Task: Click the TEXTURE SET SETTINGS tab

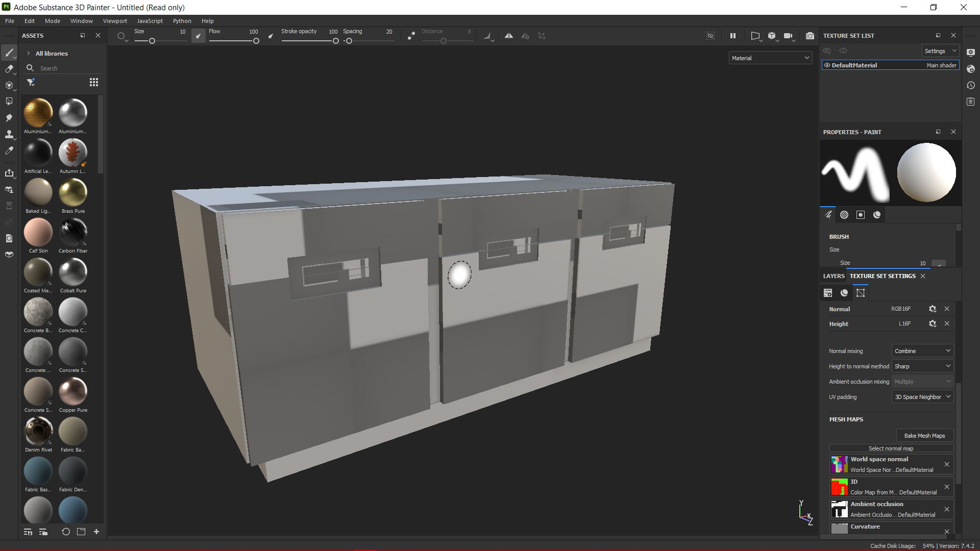Action: [883, 276]
